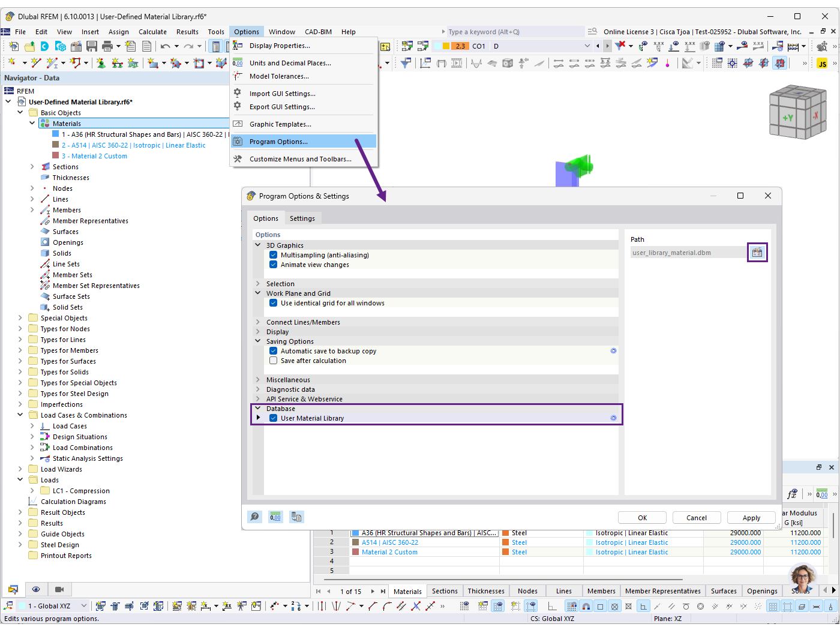The height and width of the screenshot is (630, 840).
Task: Collapse the Materials tree branch
Action: pos(32,123)
